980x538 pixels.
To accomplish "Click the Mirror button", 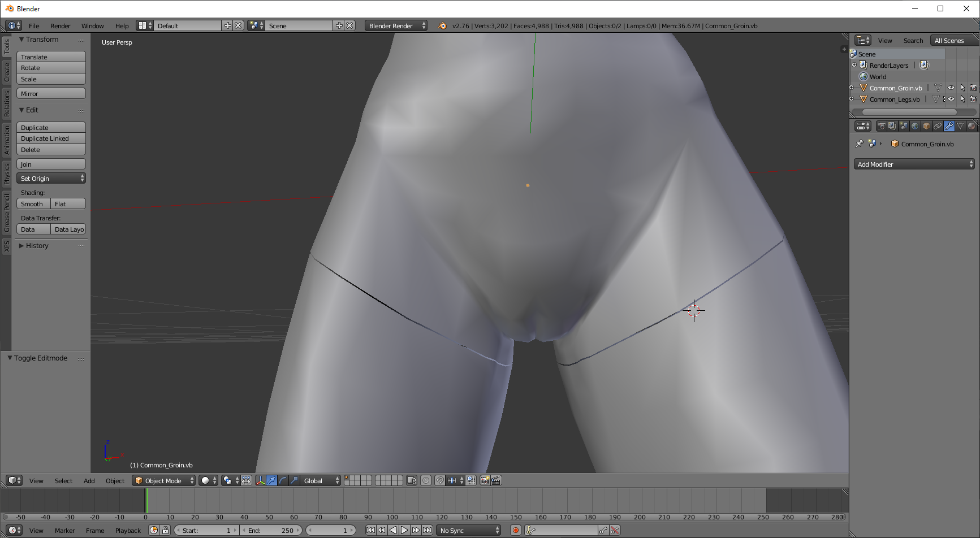I will point(51,93).
